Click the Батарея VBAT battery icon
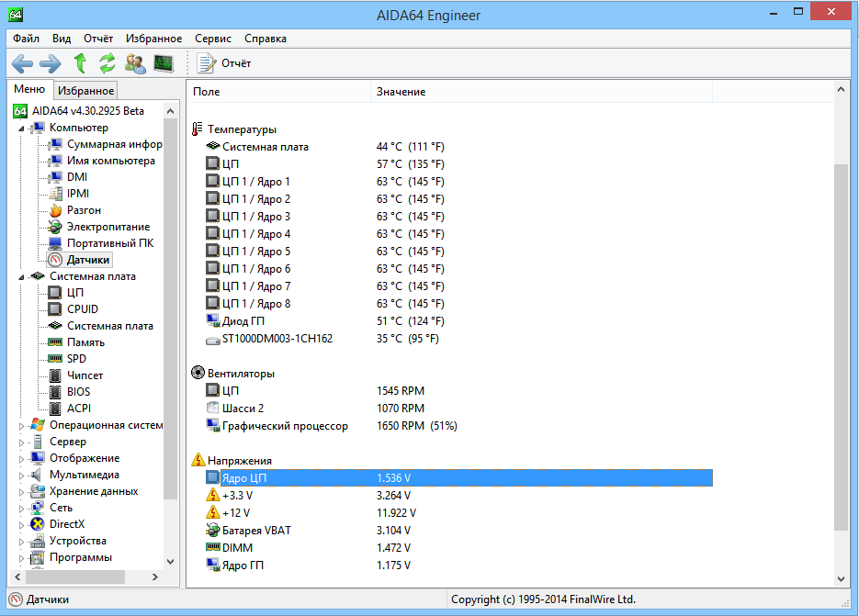Viewport: 859px width, 616px height. click(x=212, y=530)
